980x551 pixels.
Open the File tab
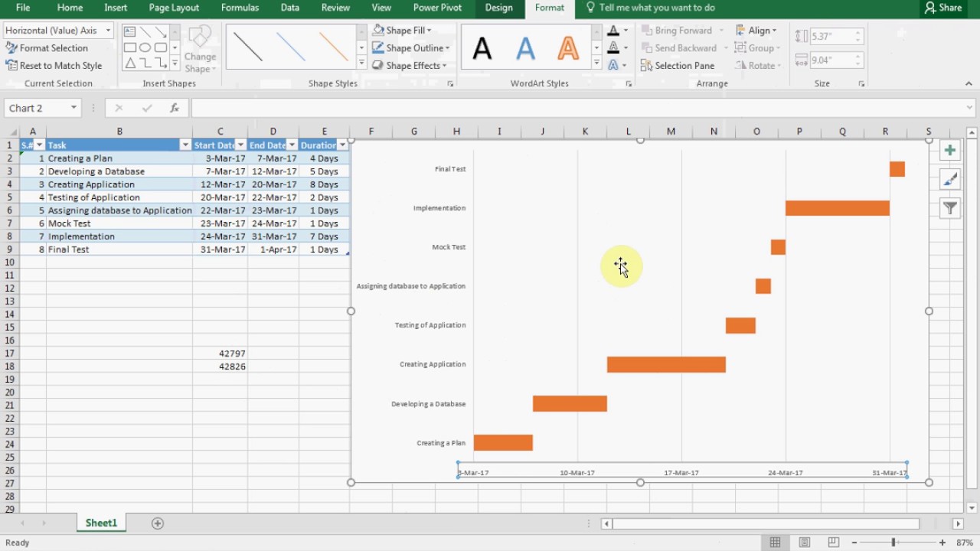pyautogui.click(x=23, y=8)
